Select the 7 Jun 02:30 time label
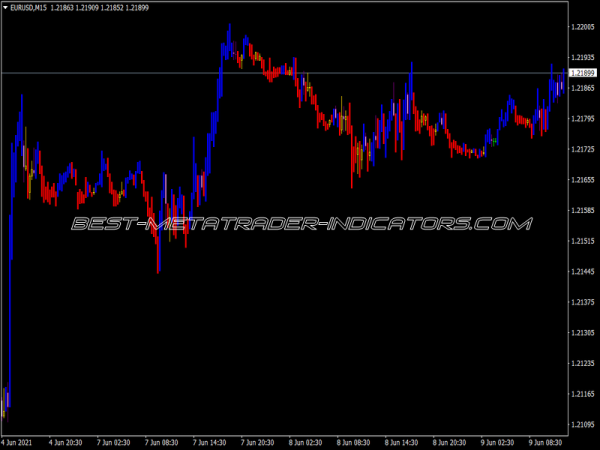This screenshot has height=450, width=600. (x=114, y=442)
